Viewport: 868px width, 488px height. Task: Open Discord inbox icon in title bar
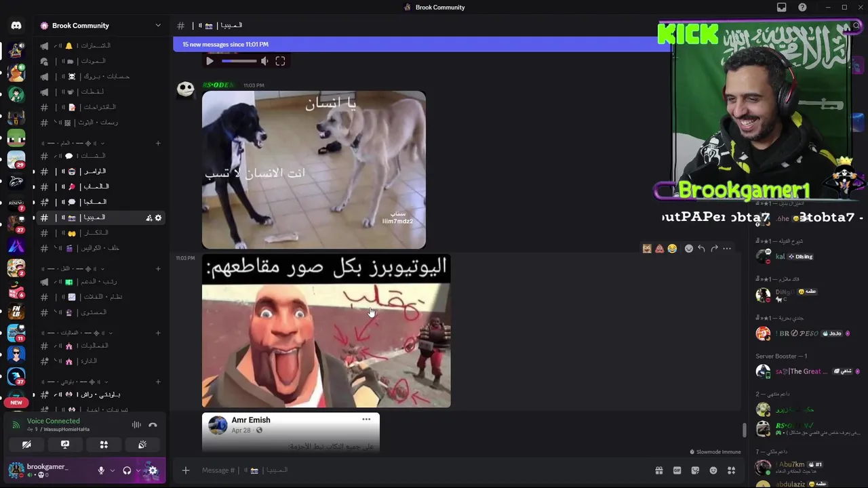point(782,7)
